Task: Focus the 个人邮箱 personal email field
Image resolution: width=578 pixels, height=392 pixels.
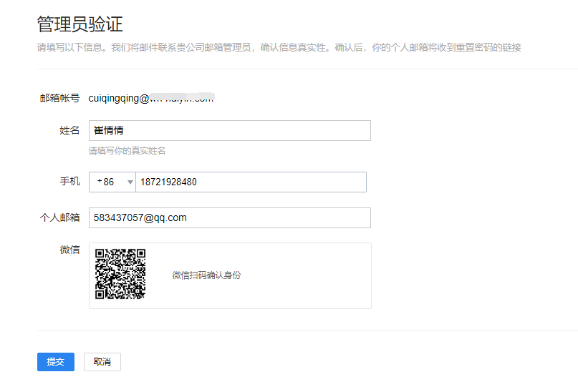Action: coord(229,218)
